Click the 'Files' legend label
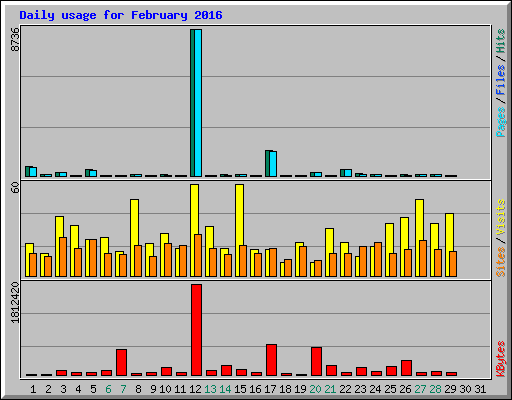Viewport: 512px width, 400px height. 500,80
